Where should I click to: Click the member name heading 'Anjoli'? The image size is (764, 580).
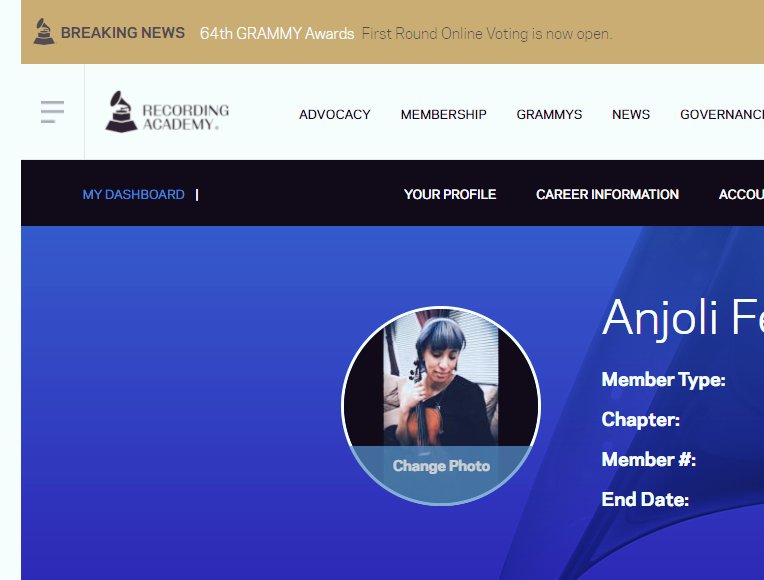pyautogui.click(x=659, y=318)
